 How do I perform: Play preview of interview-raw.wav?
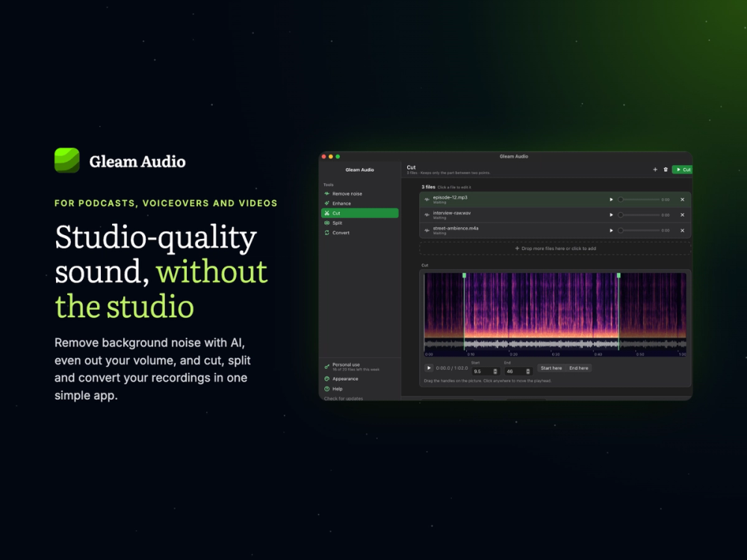click(x=611, y=215)
